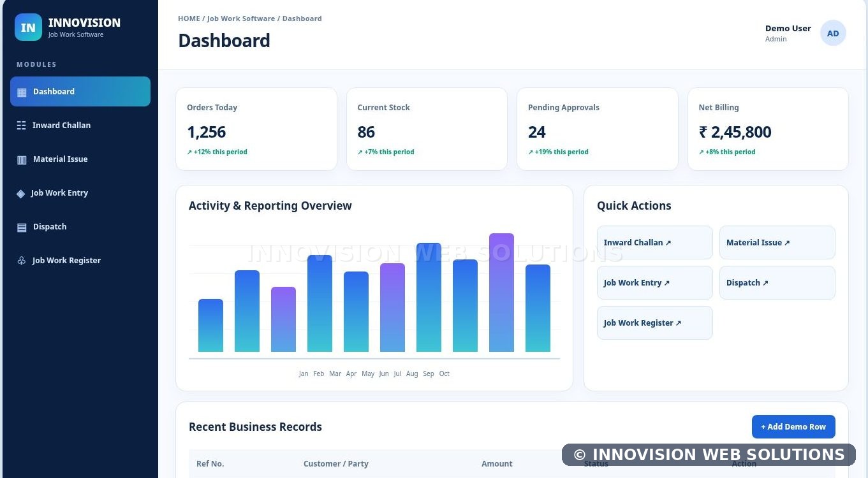Open Inward Challan quick action
The width and height of the screenshot is (868, 478).
point(655,243)
